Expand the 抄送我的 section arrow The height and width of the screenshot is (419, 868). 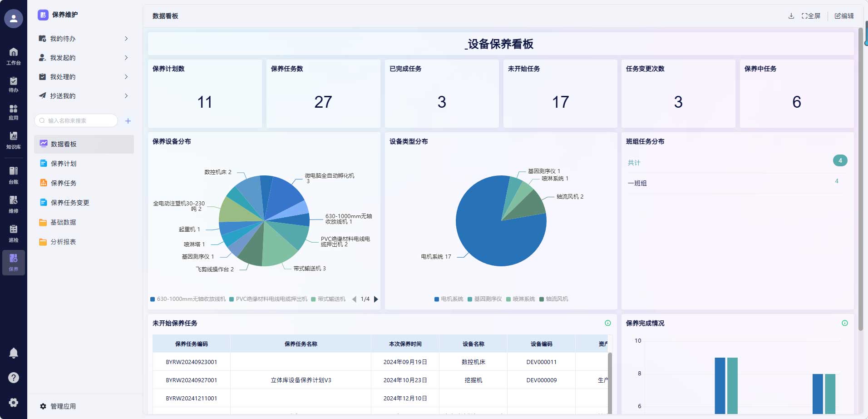pos(126,96)
